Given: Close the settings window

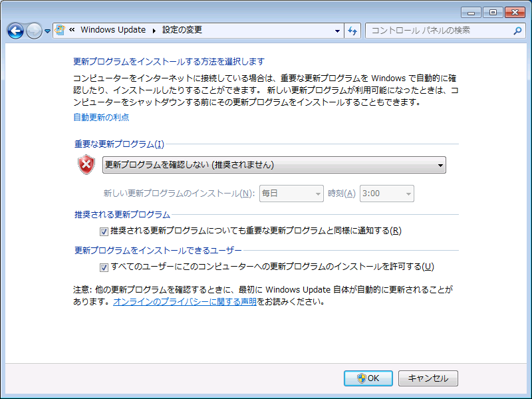Looking at the screenshot, I should coord(515,13).
